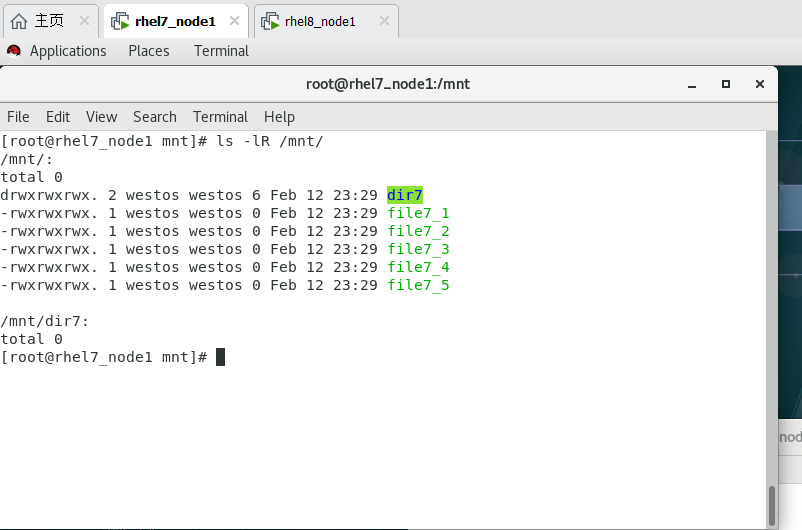Open the File menu

18,117
